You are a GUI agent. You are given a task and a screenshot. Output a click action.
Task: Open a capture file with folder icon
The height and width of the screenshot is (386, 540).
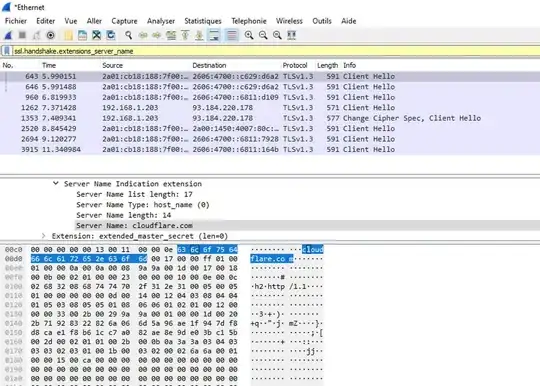(68, 35)
